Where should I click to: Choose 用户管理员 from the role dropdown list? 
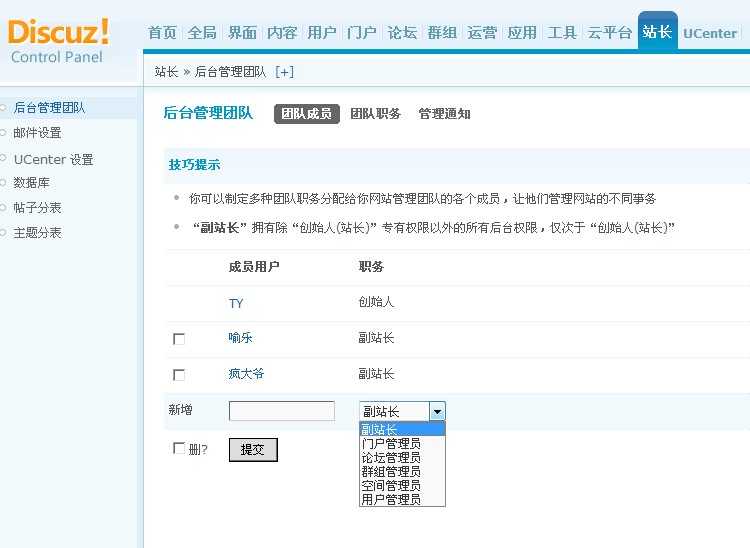click(x=402, y=499)
